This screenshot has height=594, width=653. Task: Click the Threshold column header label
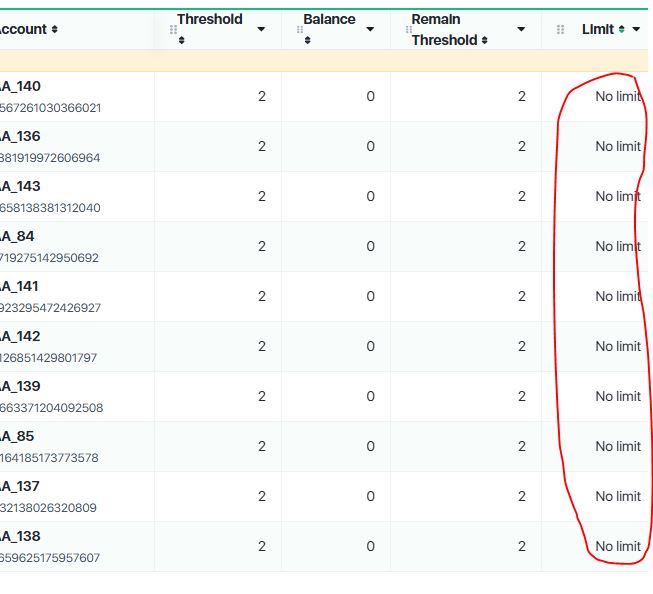click(x=210, y=19)
